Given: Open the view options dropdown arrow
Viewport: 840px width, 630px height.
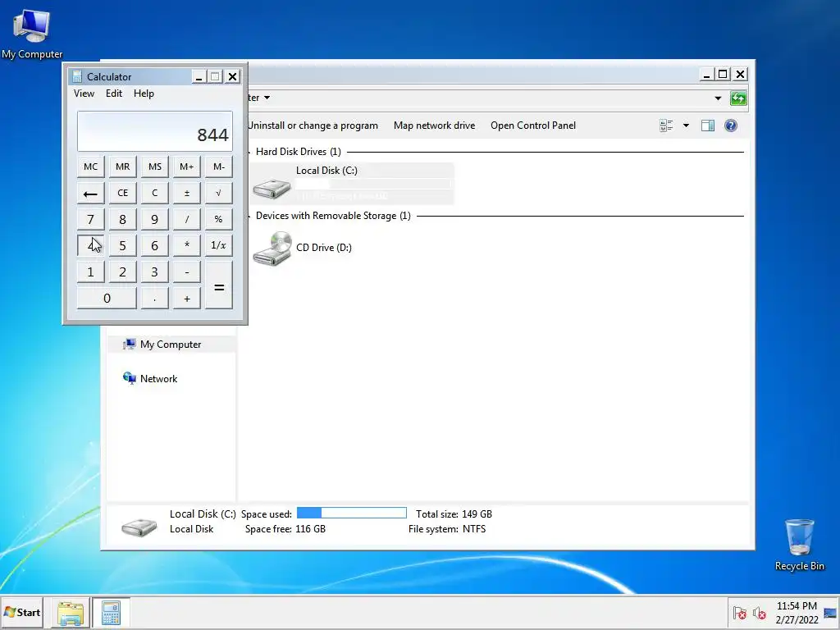Looking at the screenshot, I should point(686,126).
